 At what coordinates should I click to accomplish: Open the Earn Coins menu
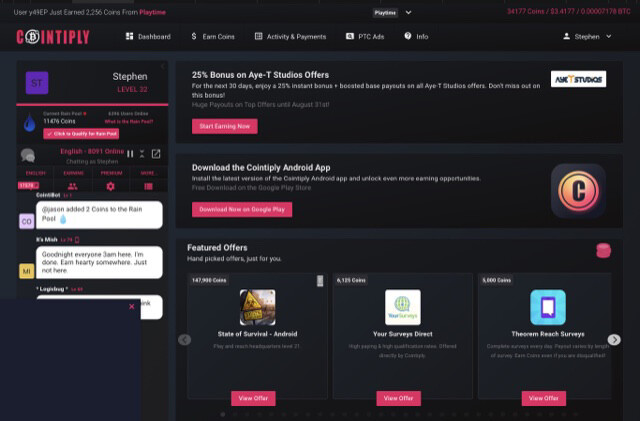(x=213, y=36)
